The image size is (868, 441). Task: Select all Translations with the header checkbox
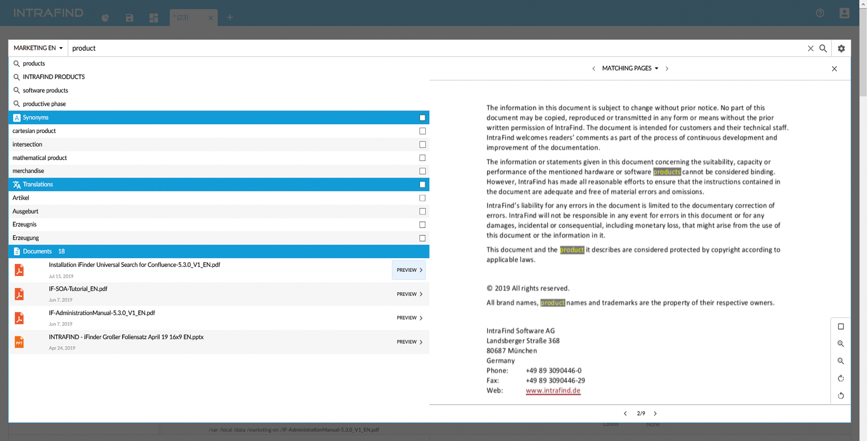pyautogui.click(x=422, y=184)
